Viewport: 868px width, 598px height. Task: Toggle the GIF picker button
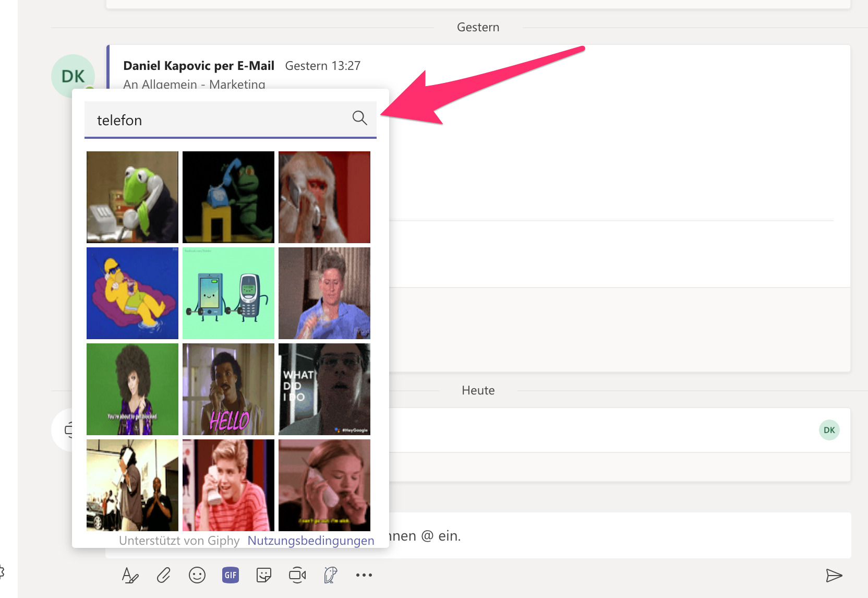point(231,575)
